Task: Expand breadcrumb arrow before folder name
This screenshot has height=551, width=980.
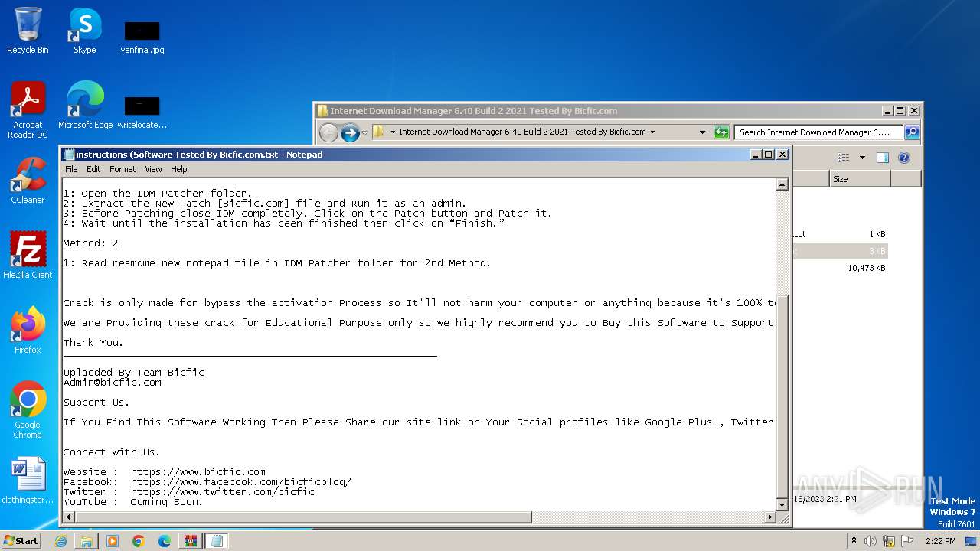Action: tap(393, 132)
